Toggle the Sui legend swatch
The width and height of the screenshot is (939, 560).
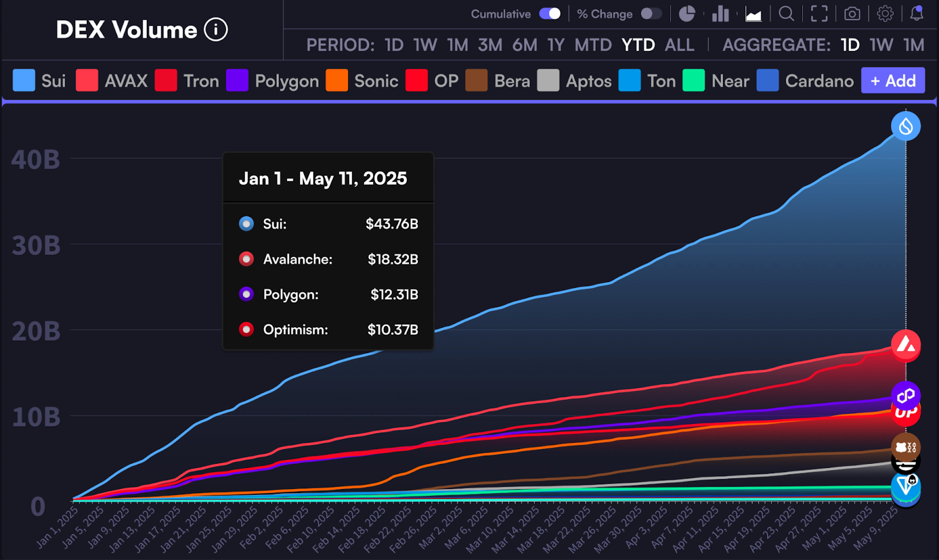[x=24, y=80]
